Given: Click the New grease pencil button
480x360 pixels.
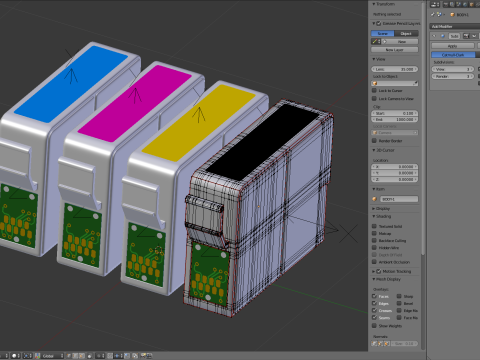Looking at the screenshot, I should 400,41.
